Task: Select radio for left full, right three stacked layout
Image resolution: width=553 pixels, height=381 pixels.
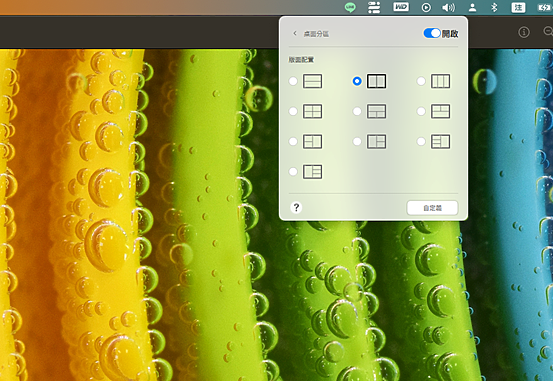Action: point(293,172)
